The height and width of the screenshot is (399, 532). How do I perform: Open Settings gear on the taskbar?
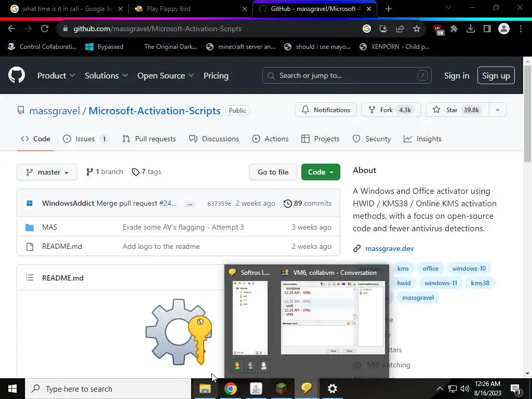[x=332, y=389]
